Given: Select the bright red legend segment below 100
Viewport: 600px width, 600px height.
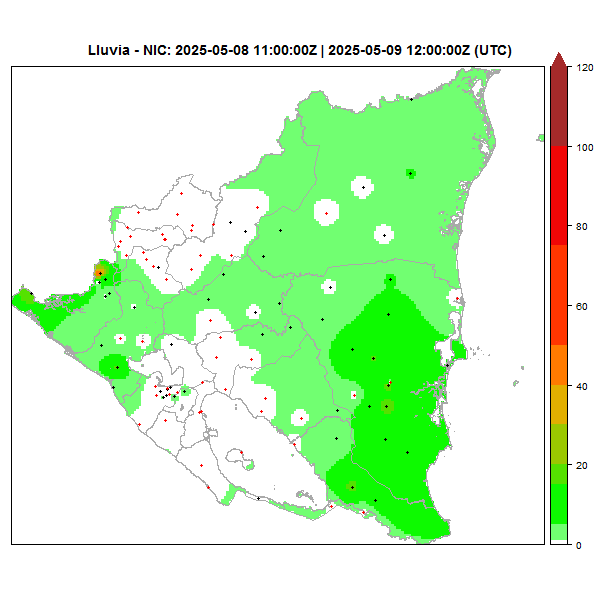Looking at the screenshot, I should 559,196.
